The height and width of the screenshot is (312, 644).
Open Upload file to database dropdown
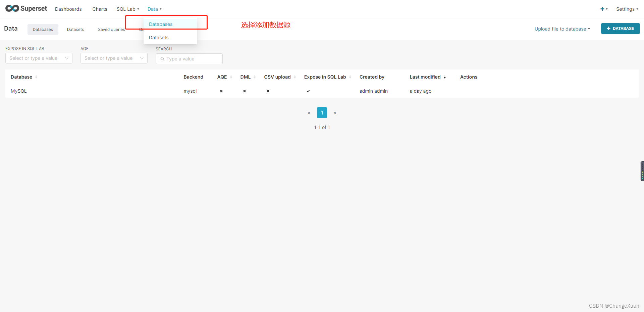click(x=562, y=29)
